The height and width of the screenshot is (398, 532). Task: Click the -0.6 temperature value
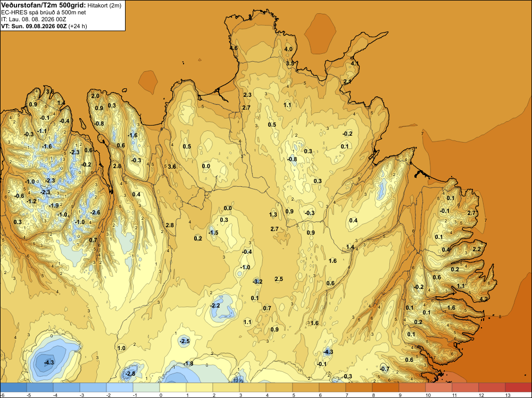pos(19,196)
